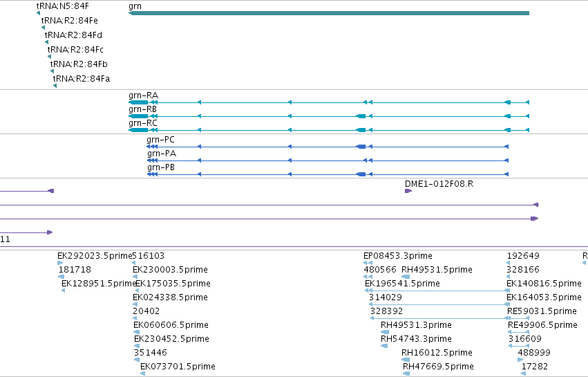Click the tRNA:R2:84Fb label

click(79, 64)
